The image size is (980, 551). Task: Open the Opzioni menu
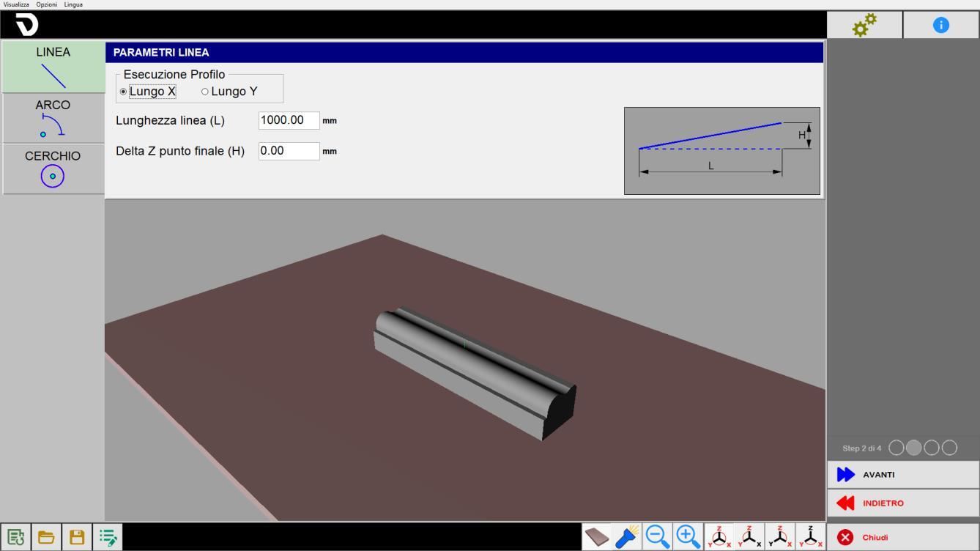click(x=47, y=4)
